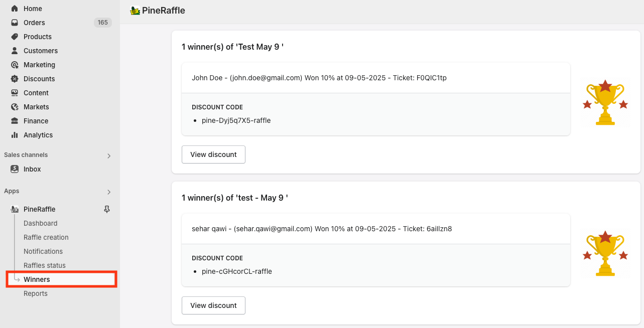Click the Markets globe icon

point(15,107)
